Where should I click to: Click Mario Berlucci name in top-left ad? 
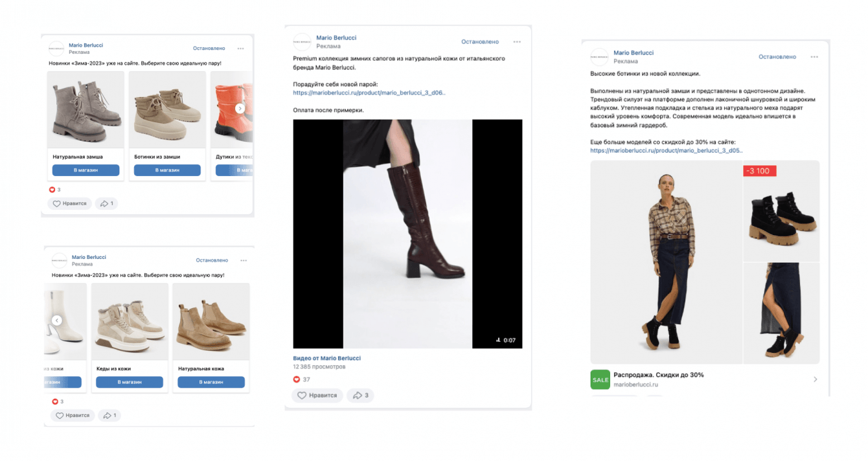click(86, 45)
